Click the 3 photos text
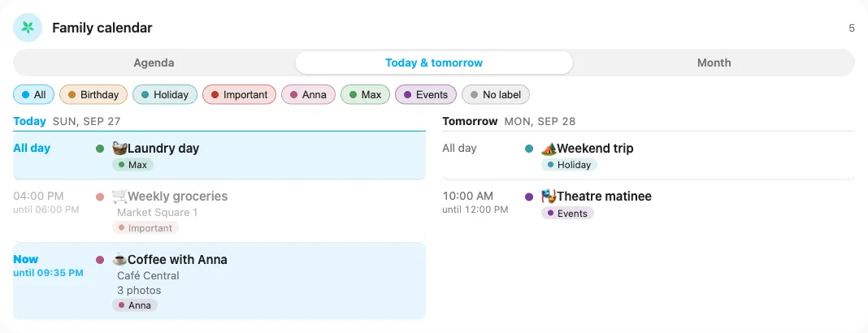This screenshot has height=333, width=868. [x=139, y=291]
